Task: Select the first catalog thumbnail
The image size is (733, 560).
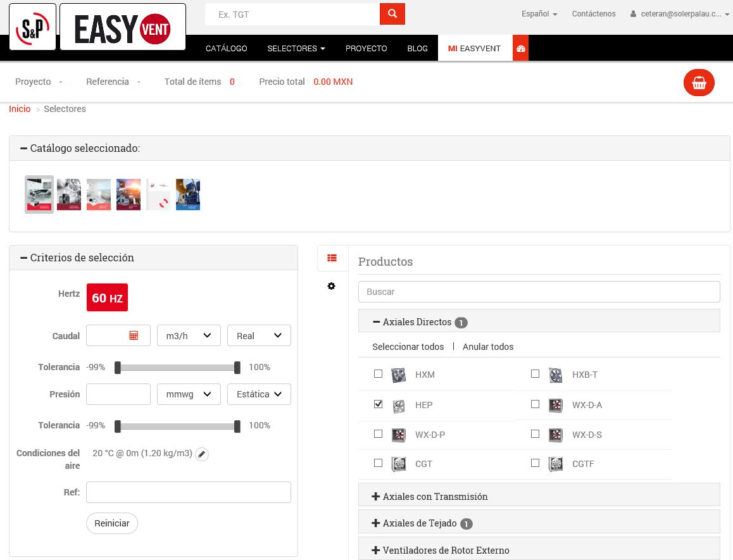Action: click(x=39, y=194)
